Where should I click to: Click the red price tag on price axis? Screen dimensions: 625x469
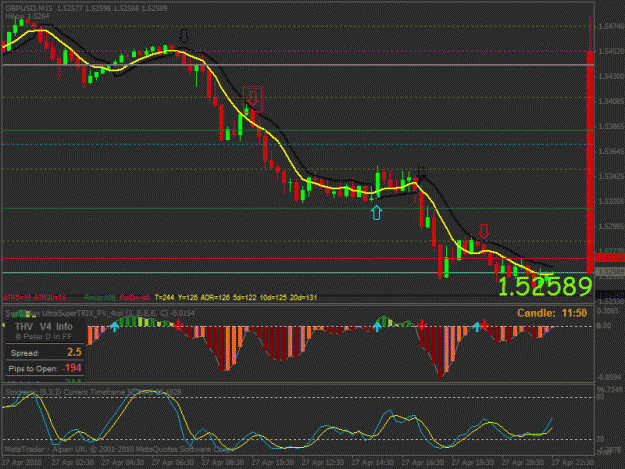(x=610, y=258)
